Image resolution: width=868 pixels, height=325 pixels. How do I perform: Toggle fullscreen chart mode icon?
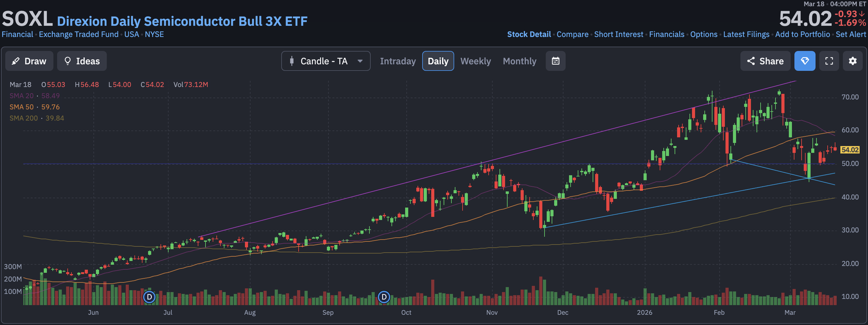[x=829, y=61]
